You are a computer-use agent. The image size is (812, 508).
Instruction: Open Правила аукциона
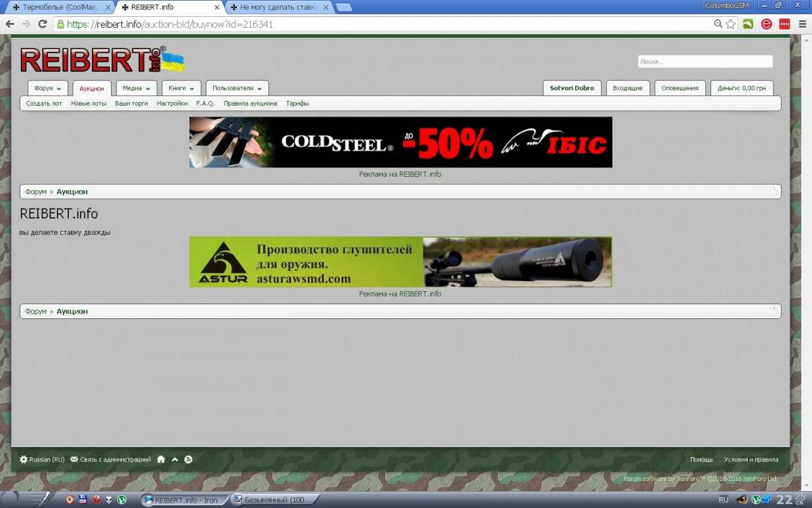point(250,104)
